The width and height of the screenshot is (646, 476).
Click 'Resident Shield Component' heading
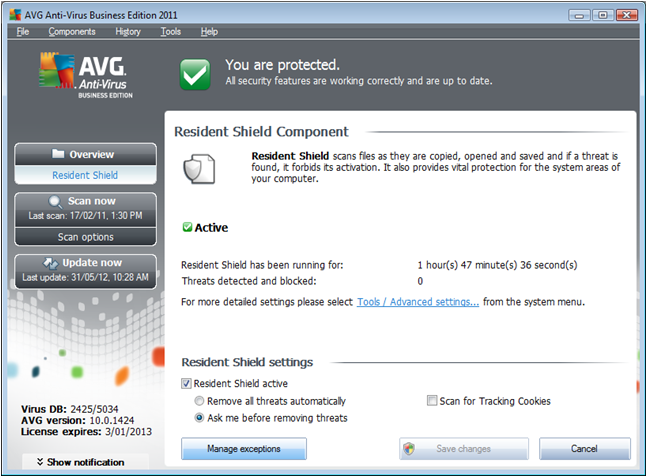click(x=261, y=131)
